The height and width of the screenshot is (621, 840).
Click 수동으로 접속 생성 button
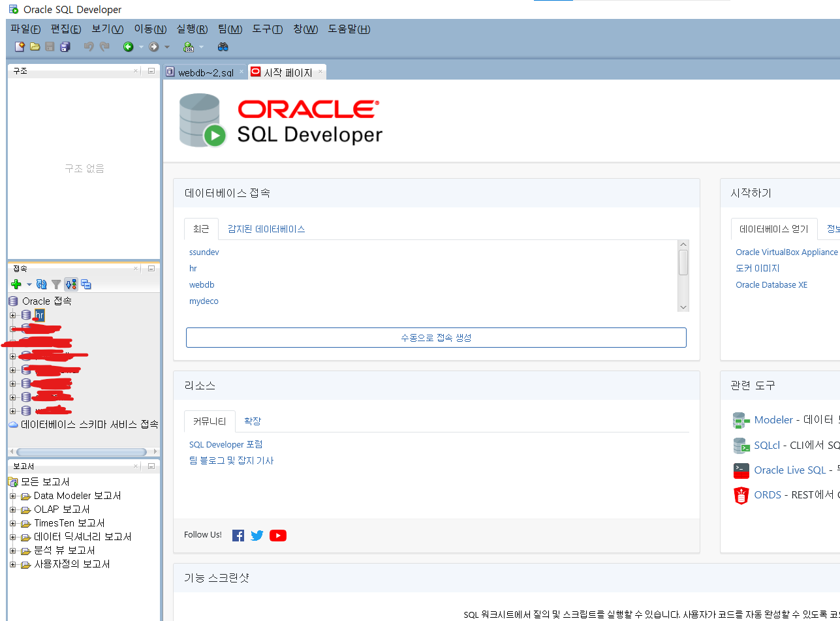point(436,337)
